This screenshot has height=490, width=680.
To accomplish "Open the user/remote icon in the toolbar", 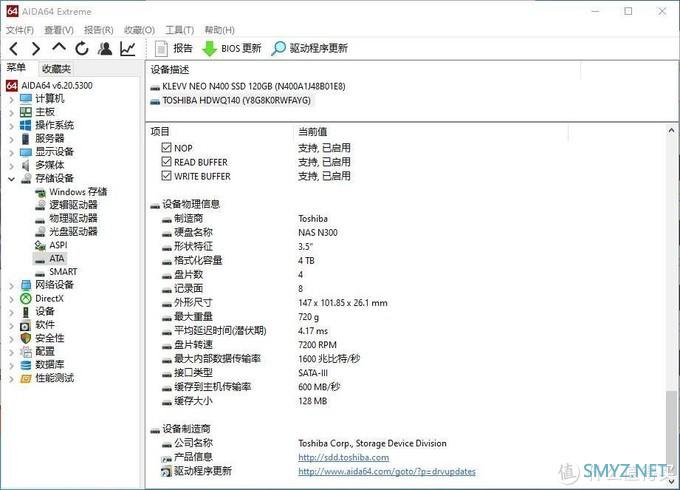I will [x=105, y=49].
